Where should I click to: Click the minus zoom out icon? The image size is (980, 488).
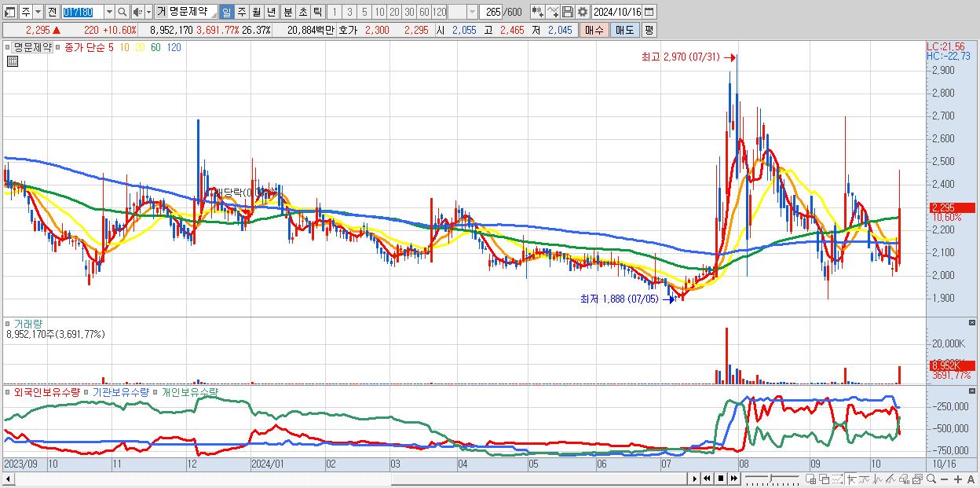click(945, 479)
